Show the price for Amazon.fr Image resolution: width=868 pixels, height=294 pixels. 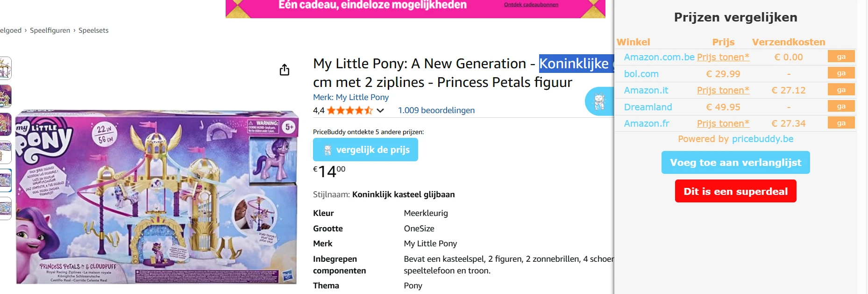click(x=723, y=123)
